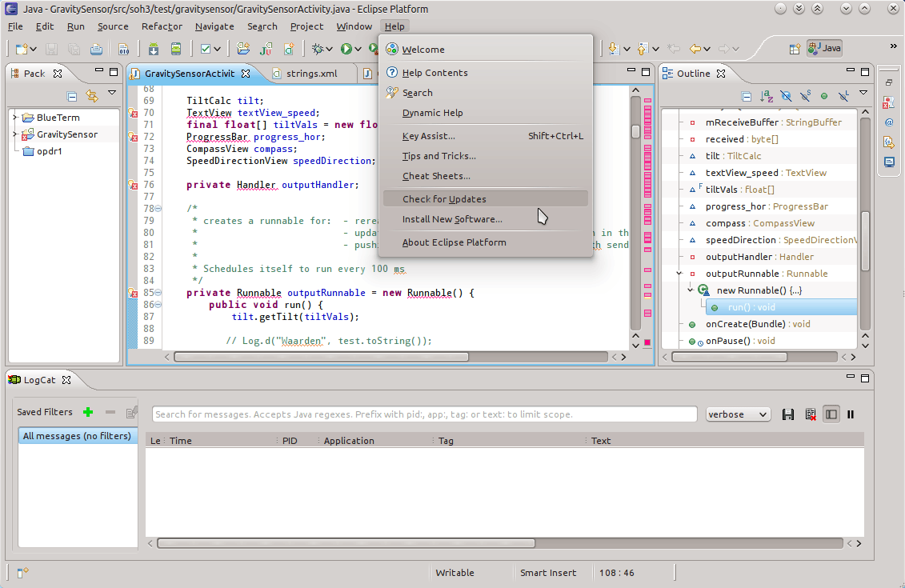Toggle Link with Editor in Package Explorer

[92, 96]
